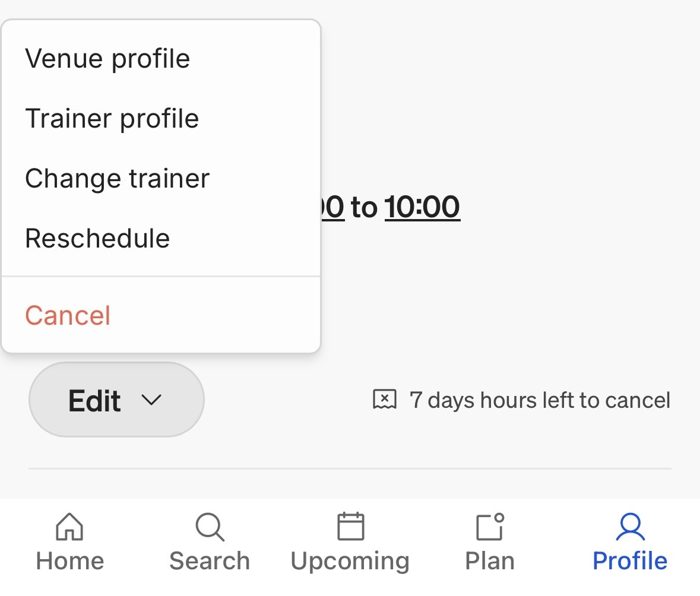Select Trainer profile menu entry
This screenshot has width=700, height=596.
tap(161, 118)
